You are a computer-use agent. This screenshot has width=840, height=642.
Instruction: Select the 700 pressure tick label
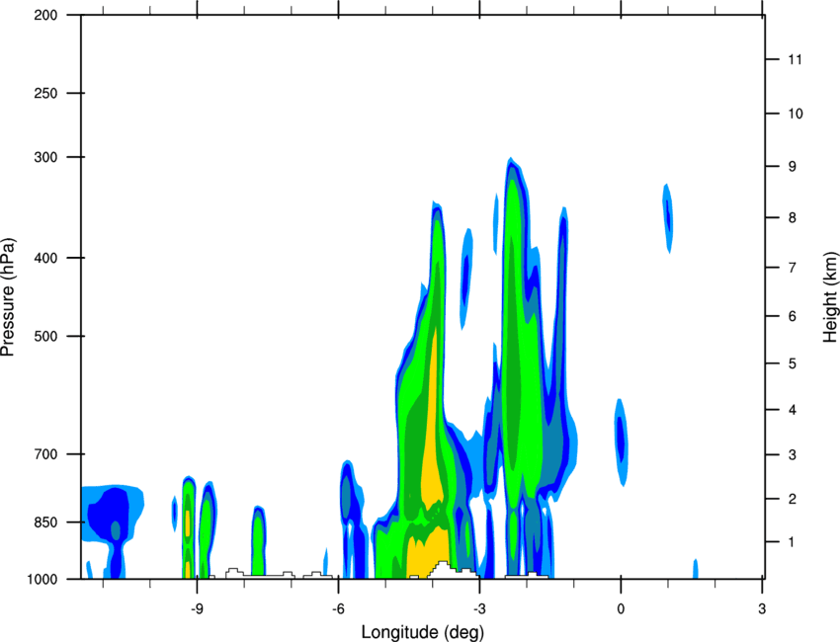coord(45,454)
